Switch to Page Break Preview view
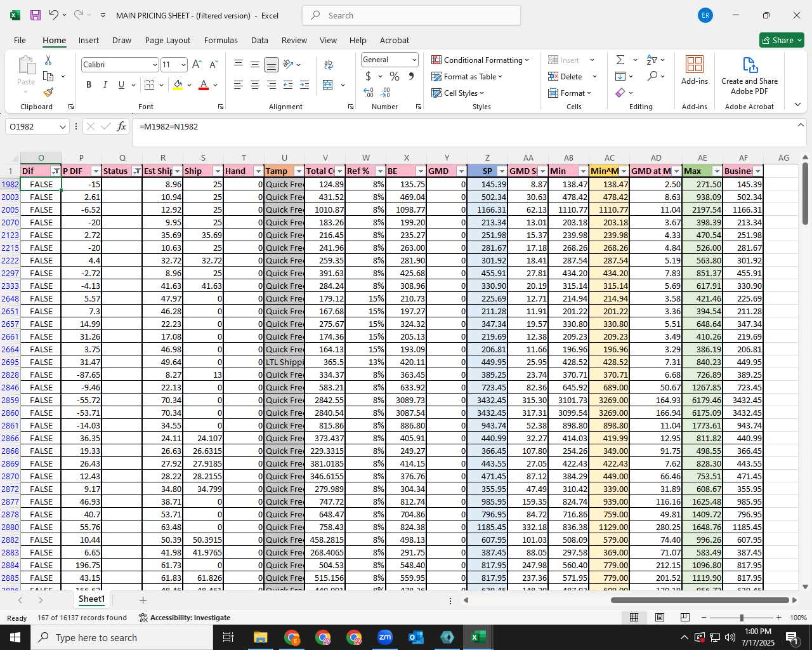The image size is (812, 650). tap(684, 618)
